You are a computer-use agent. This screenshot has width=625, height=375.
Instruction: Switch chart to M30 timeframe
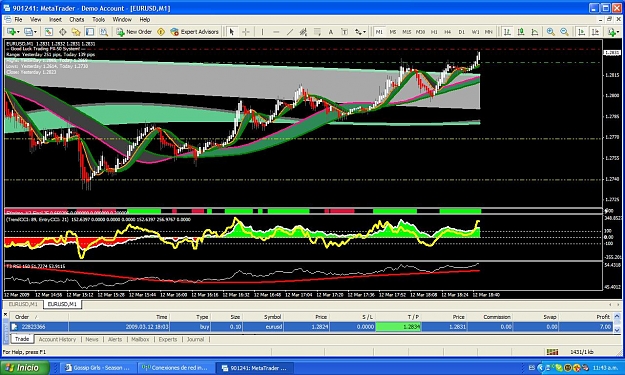pos(421,32)
